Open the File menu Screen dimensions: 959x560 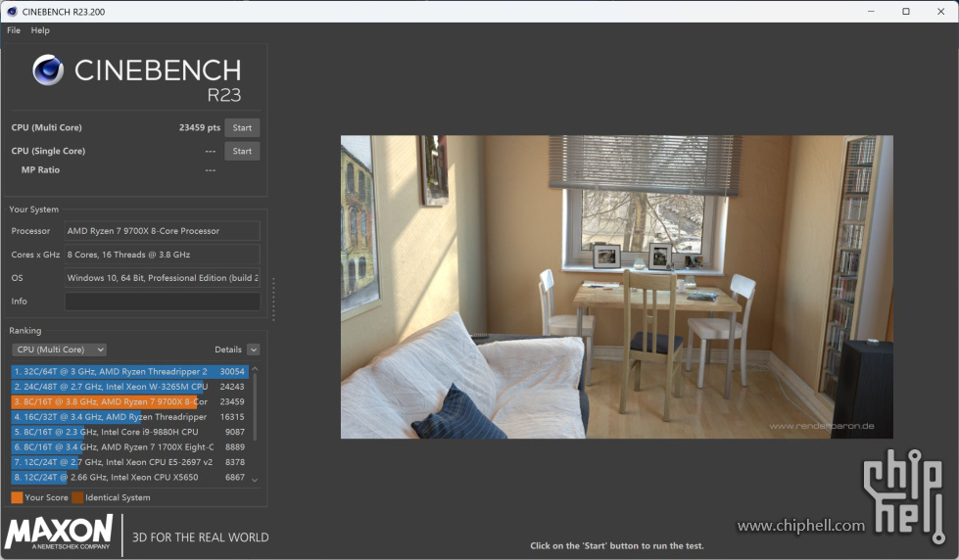pyautogui.click(x=14, y=30)
